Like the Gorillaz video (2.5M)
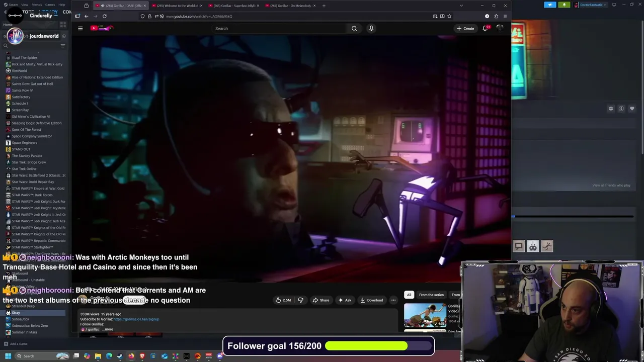The width and height of the screenshot is (644, 362). click(x=283, y=300)
